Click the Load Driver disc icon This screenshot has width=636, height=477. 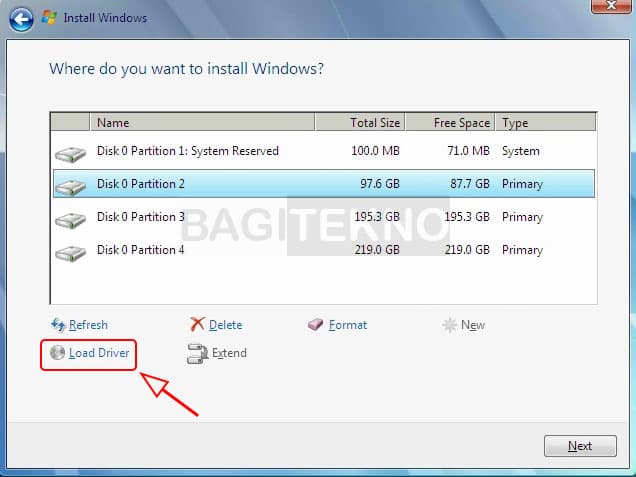click(57, 352)
